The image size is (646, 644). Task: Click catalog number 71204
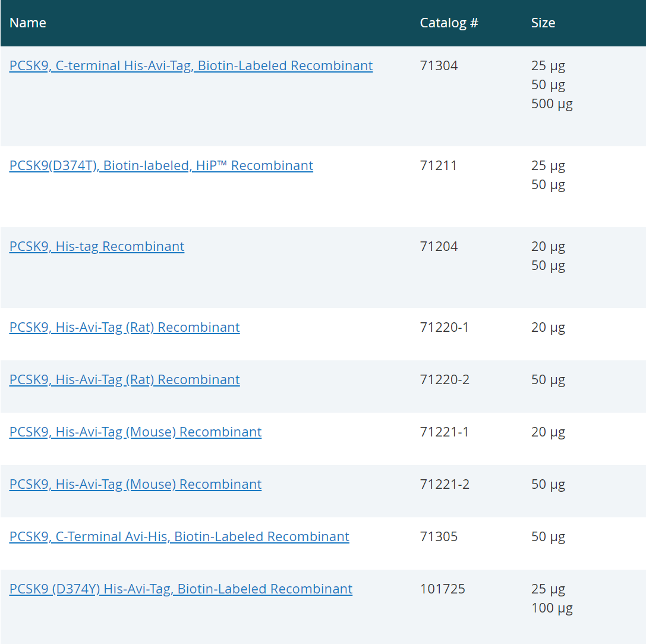(x=439, y=246)
